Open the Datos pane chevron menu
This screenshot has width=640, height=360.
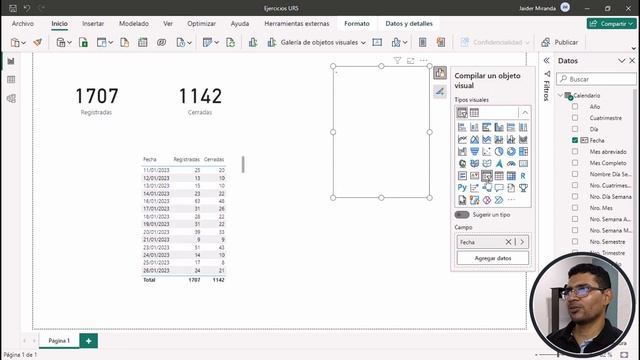[621, 61]
